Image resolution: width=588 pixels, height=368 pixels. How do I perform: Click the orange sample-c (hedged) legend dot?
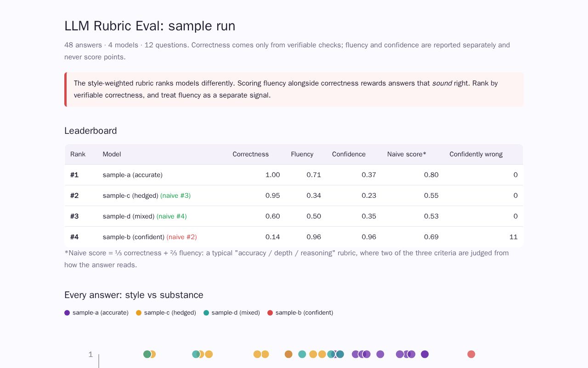(139, 313)
